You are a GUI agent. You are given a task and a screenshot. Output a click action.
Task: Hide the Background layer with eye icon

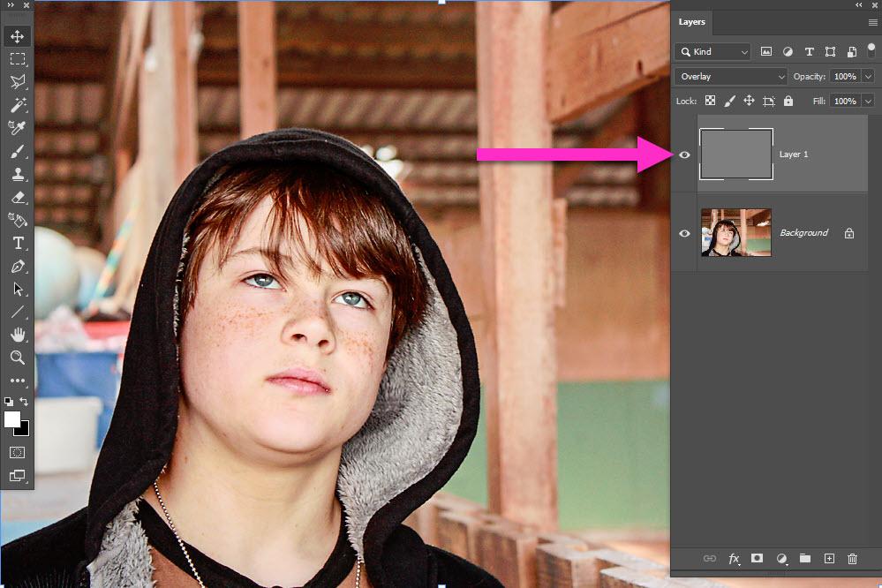pyautogui.click(x=684, y=233)
